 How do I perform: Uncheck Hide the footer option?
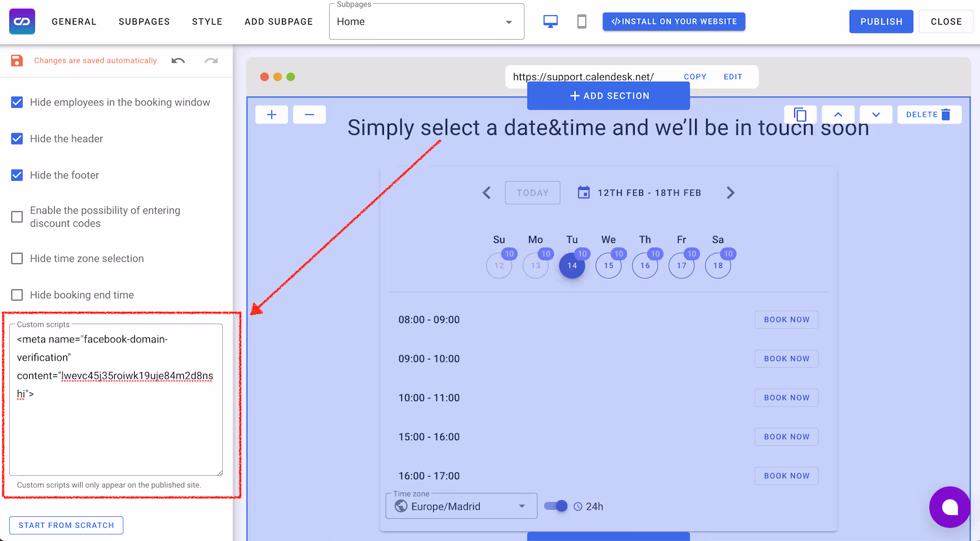tap(16, 175)
